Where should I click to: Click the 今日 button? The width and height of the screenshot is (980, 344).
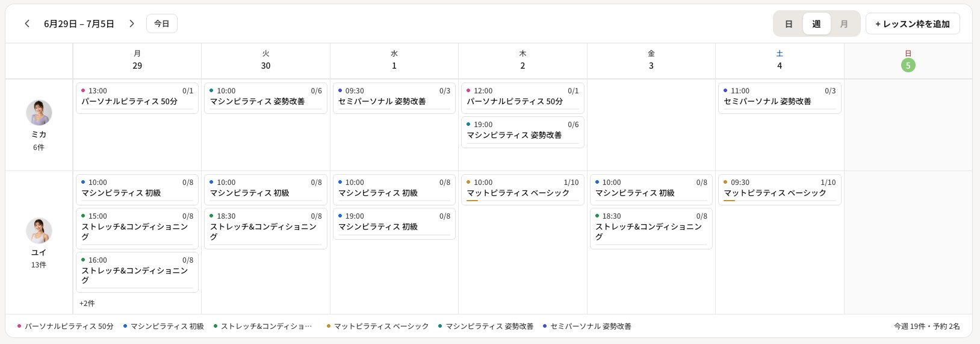pos(162,23)
